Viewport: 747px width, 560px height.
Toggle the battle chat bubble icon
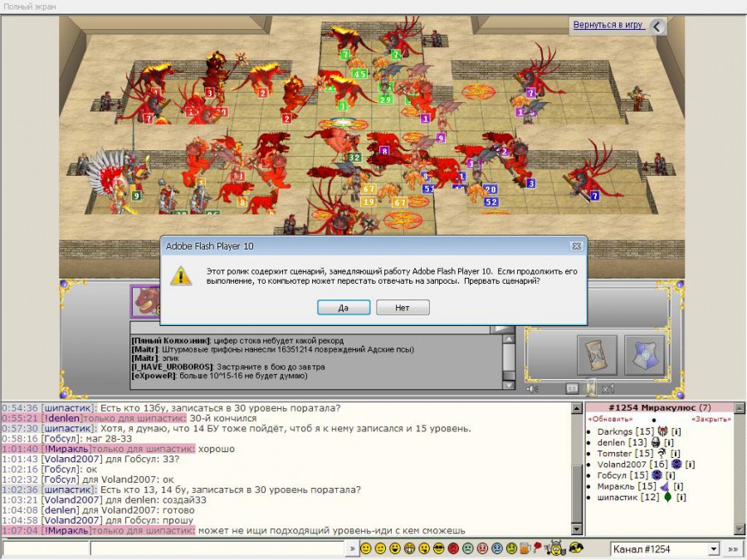[x=572, y=389]
